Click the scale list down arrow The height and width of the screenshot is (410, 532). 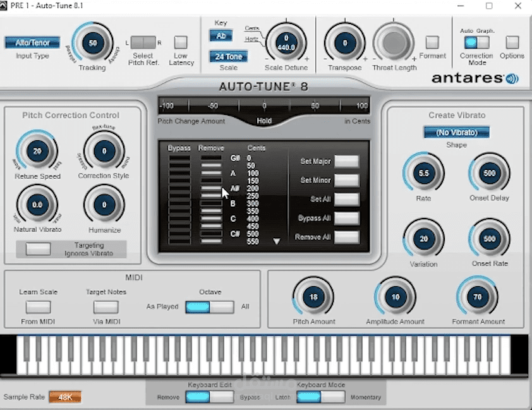click(277, 241)
